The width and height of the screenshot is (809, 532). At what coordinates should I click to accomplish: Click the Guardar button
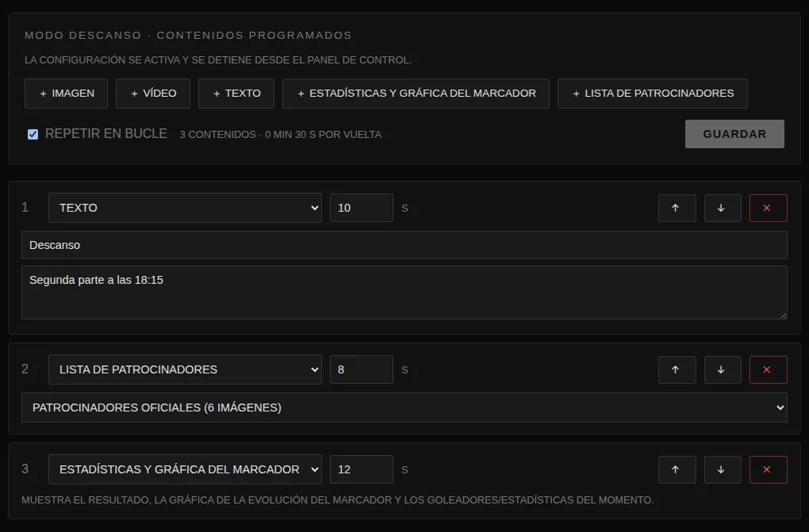click(x=734, y=134)
